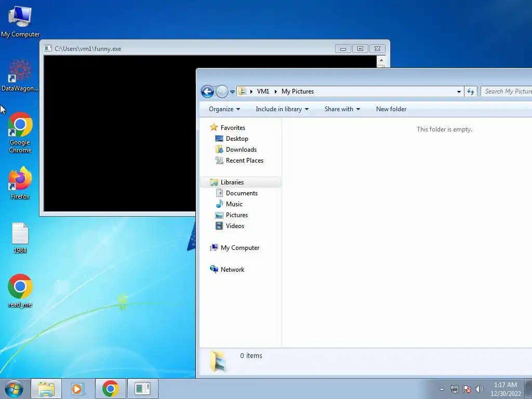Click funny.exe console window title bar icon

(x=48, y=48)
